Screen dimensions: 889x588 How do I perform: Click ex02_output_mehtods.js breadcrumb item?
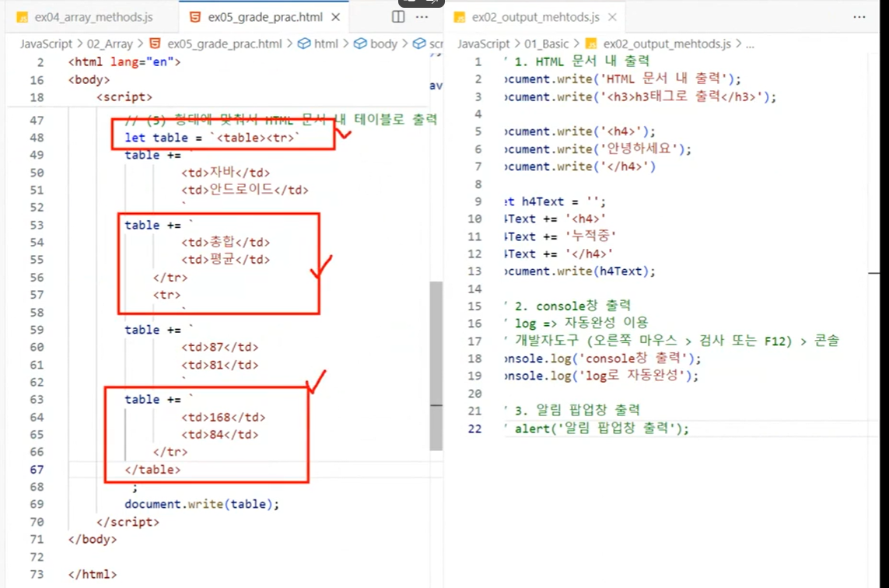coord(667,44)
